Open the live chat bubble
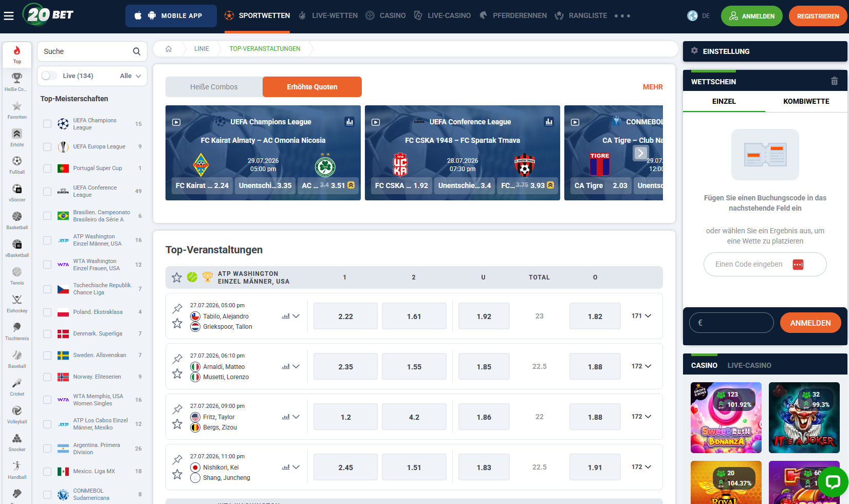Viewport: 849px width, 504px height. coord(833,482)
